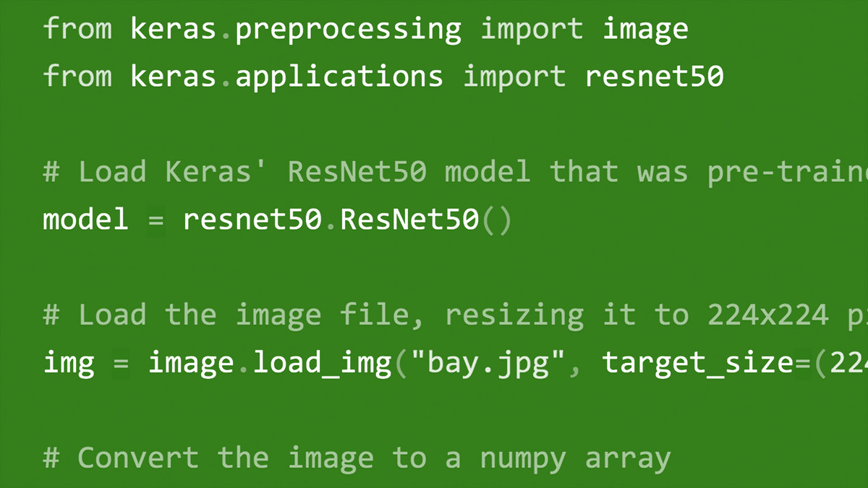Click the equals sign after 'model'
The height and width of the screenshot is (488, 868).
click(156, 220)
